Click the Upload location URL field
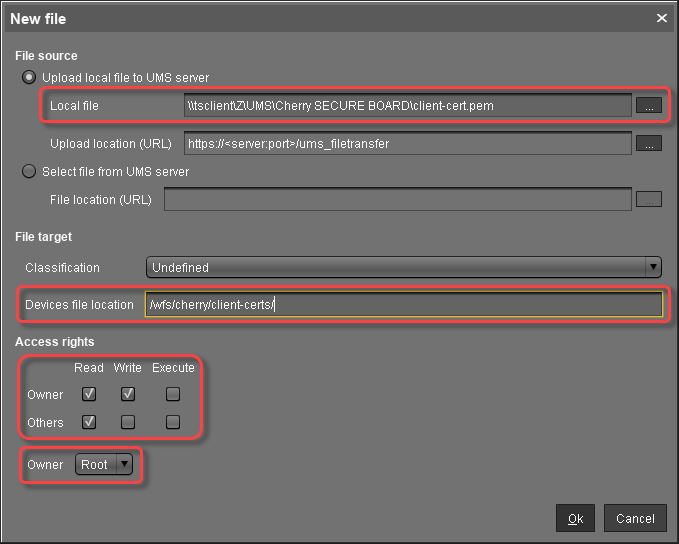Screen dimensions: 679x544 click(x=407, y=143)
